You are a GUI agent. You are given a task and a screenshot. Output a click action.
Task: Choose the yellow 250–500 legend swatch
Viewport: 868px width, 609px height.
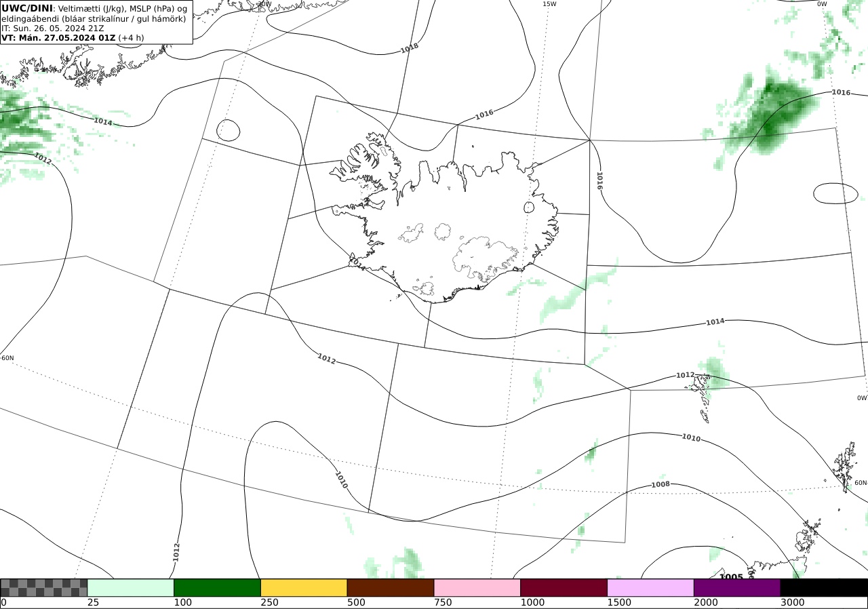tap(304, 587)
